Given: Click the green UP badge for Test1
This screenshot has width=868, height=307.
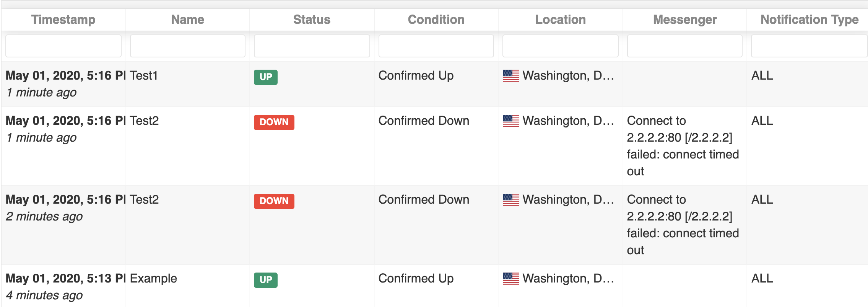Looking at the screenshot, I should (266, 77).
